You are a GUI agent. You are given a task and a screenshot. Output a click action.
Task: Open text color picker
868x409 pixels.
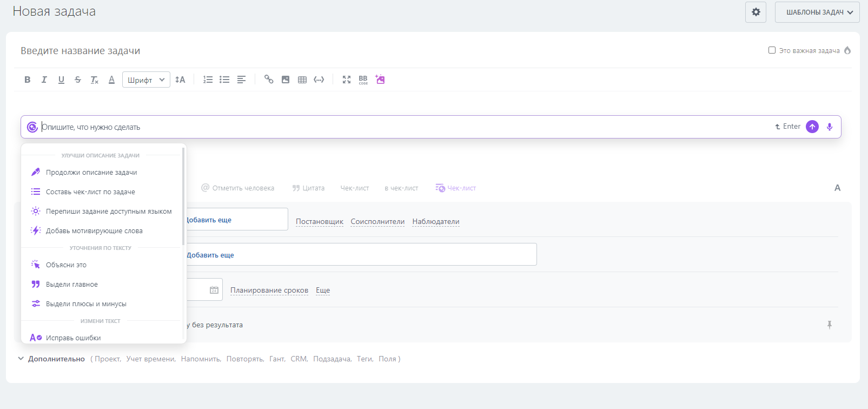[x=111, y=80]
